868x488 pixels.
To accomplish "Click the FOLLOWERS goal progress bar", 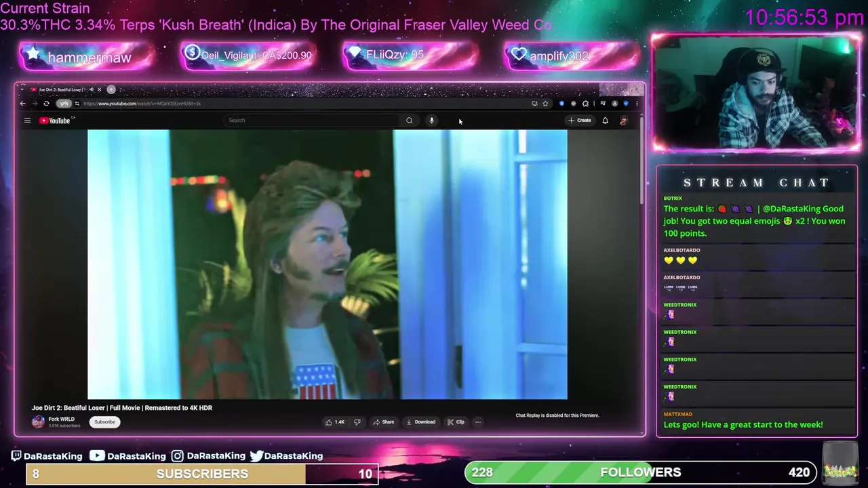I will click(x=640, y=472).
